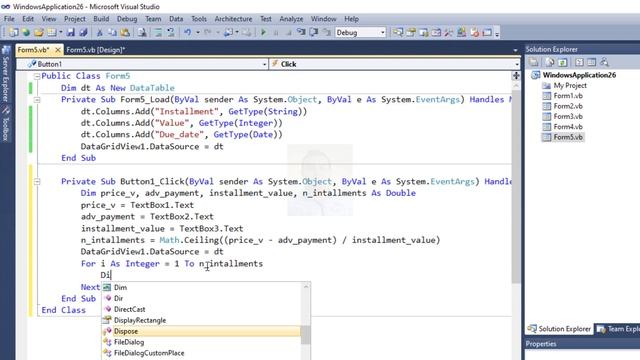This screenshot has width=640, height=360.
Task: Click View Class Diagram icon in Solution Explorer
Action: tap(604, 62)
